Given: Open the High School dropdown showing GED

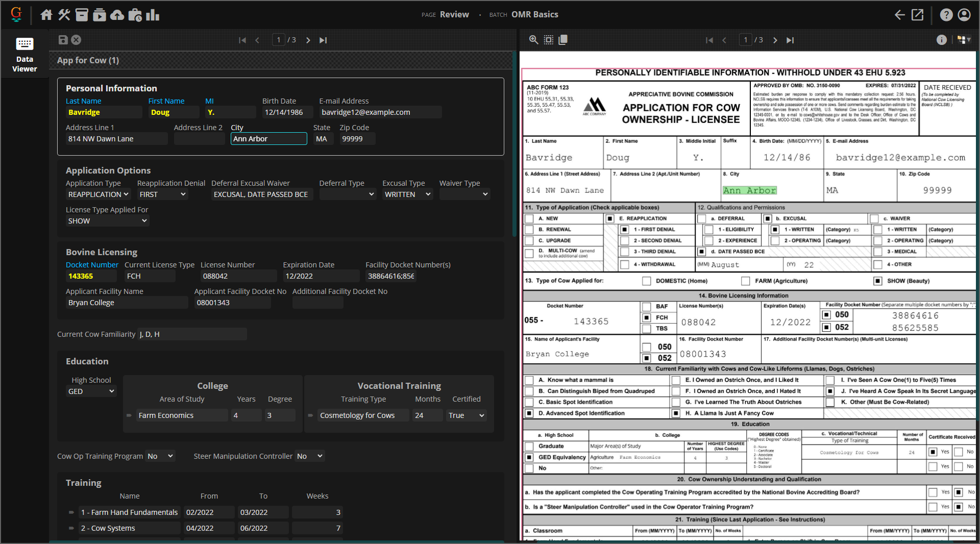Looking at the screenshot, I should 91,391.
